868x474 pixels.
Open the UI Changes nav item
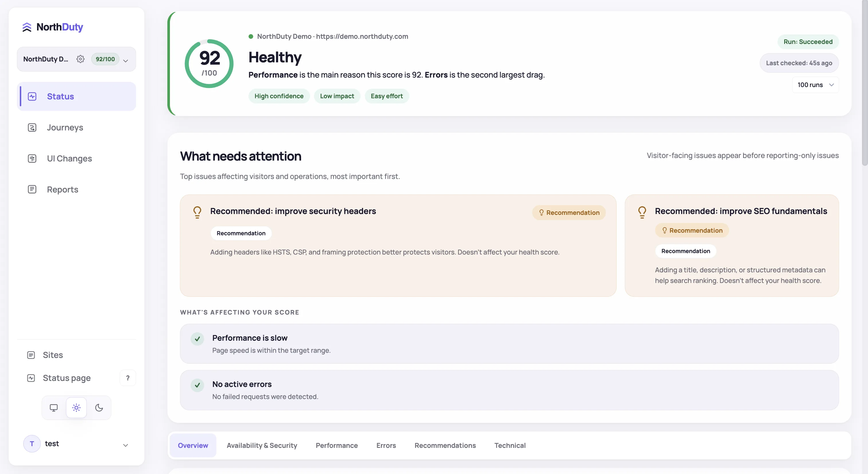(76, 159)
